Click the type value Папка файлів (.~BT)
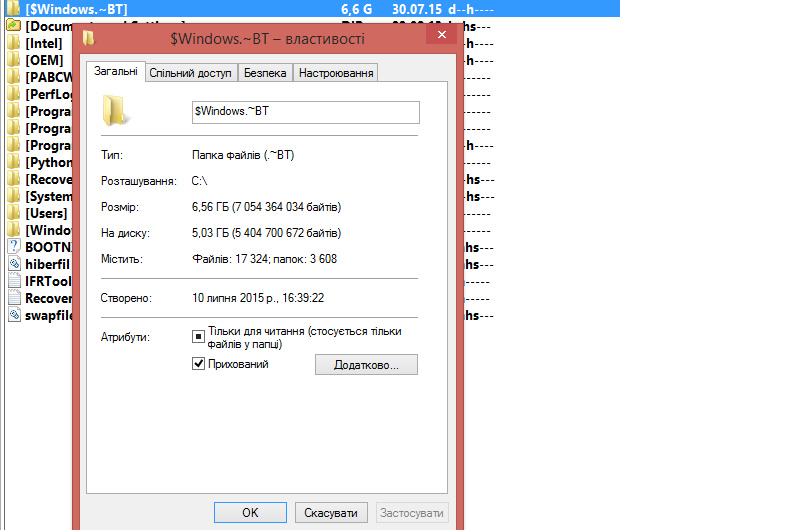This screenshot has width=800, height=530. (x=243, y=155)
